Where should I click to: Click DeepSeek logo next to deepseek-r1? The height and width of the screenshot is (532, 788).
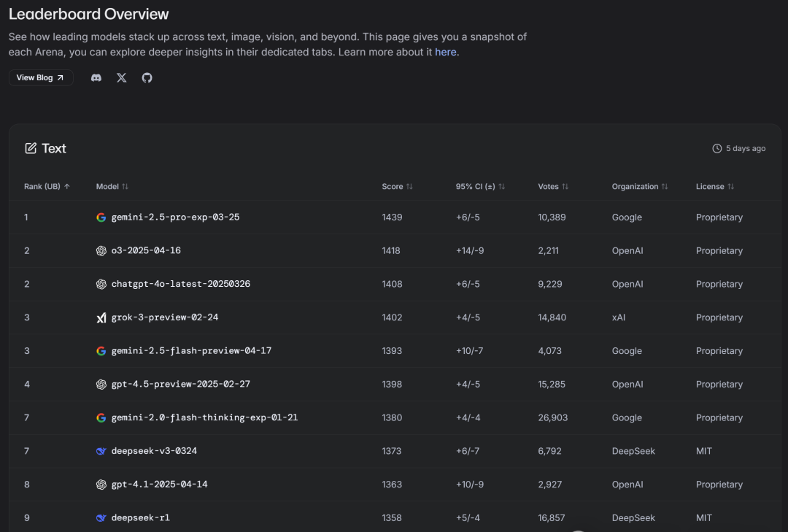tap(101, 517)
